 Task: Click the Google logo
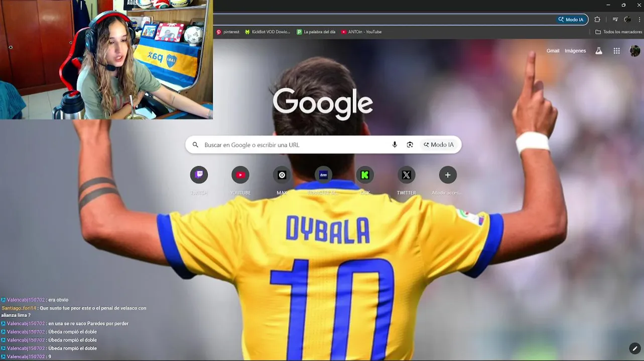[x=323, y=104]
